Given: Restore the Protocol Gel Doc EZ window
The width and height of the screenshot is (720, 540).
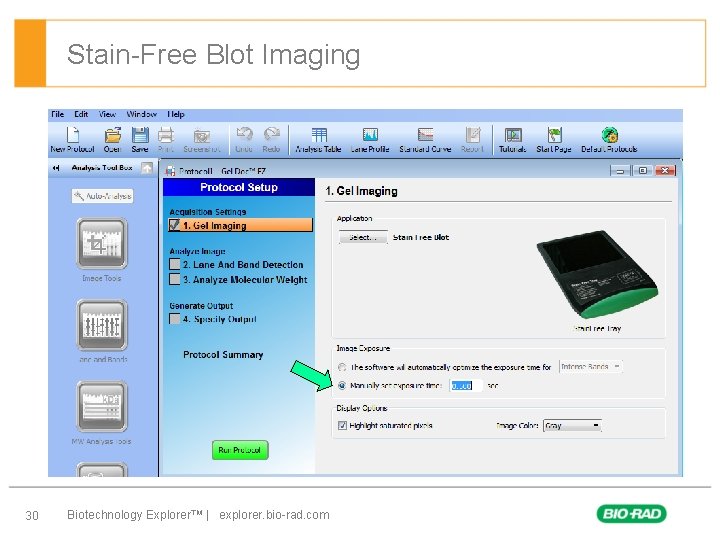Looking at the screenshot, I should (x=643, y=171).
